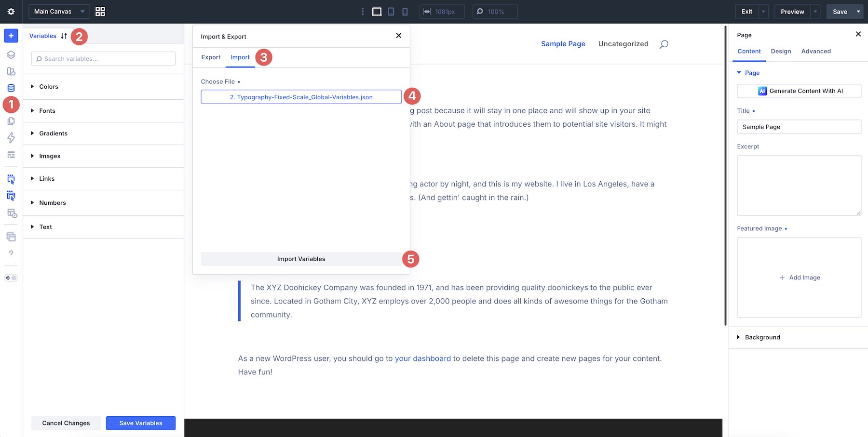Open the Sample Page nav link

[563, 44]
